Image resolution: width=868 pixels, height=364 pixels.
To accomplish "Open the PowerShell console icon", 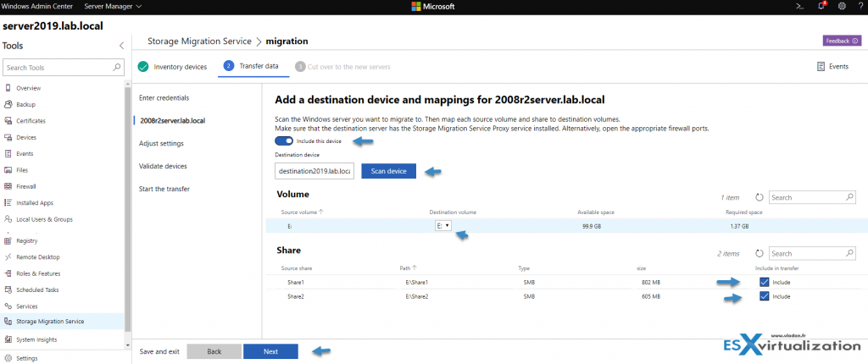I will 798,6.
